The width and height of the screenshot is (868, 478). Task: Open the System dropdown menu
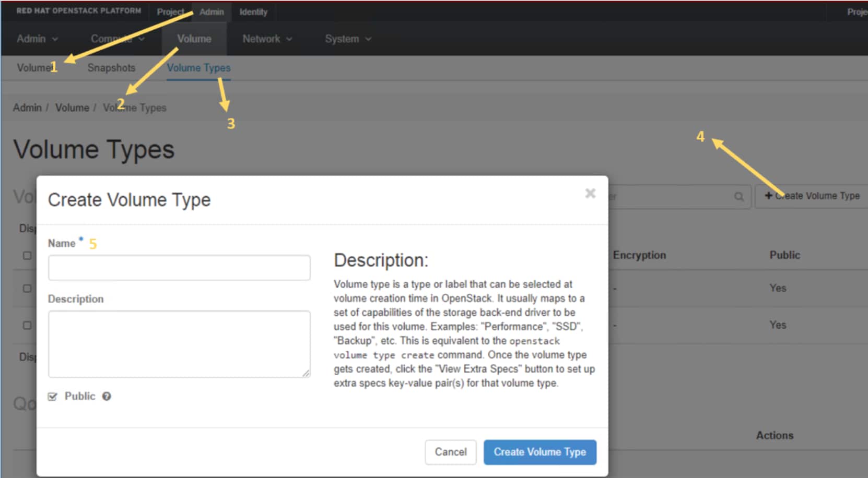click(x=348, y=39)
